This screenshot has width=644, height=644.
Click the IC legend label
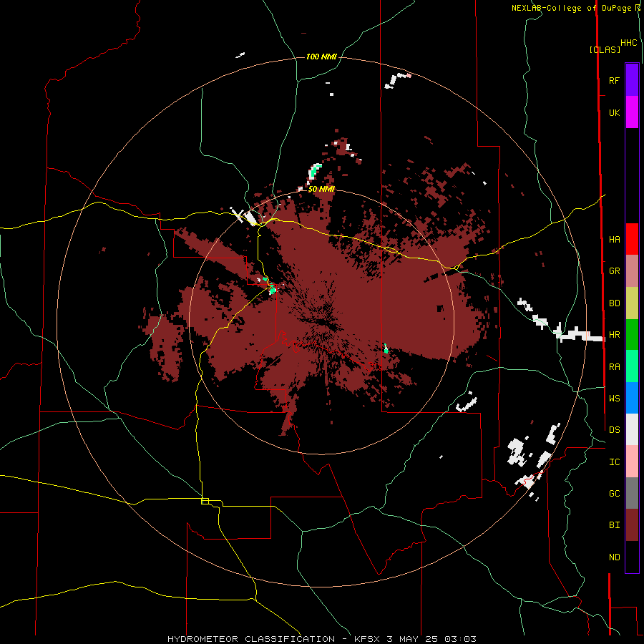click(x=614, y=462)
